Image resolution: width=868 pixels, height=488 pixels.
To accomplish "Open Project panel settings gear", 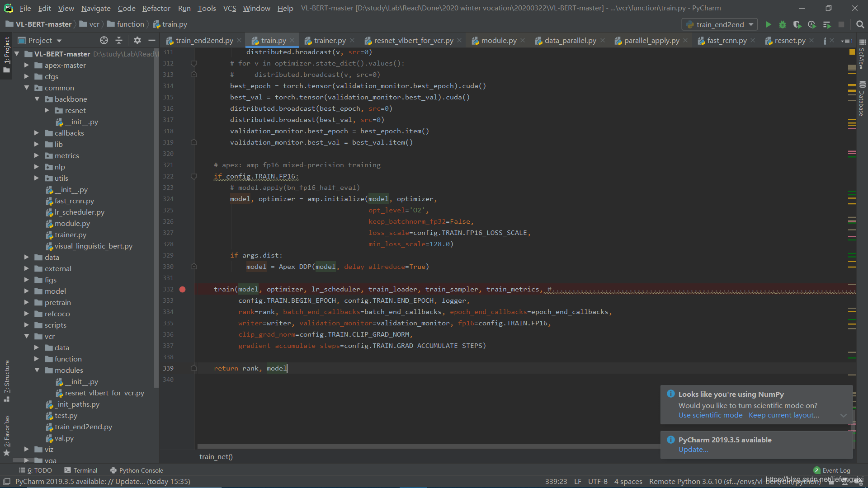I will (137, 40).
